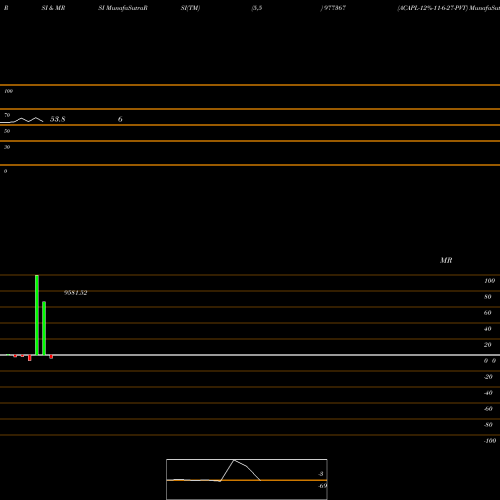Click the shorter green MR bar
The image size is (500, 500).
point(44,328)
